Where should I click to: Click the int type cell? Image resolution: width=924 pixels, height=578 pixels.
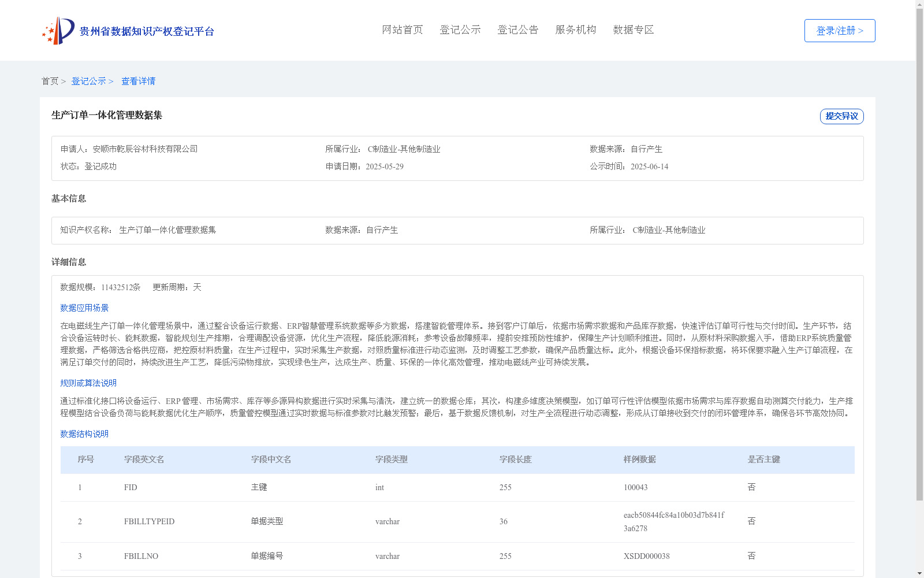[379, 487]
